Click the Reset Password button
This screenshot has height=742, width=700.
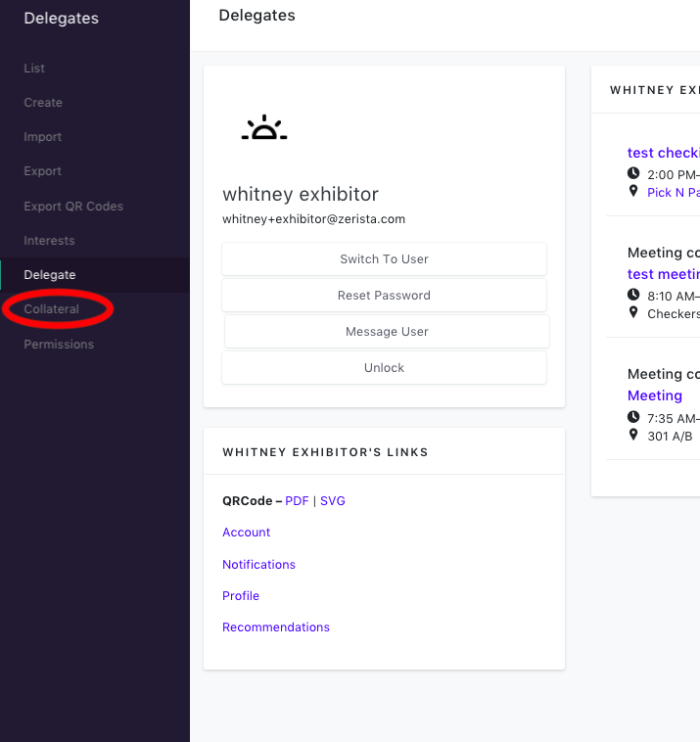384,296
